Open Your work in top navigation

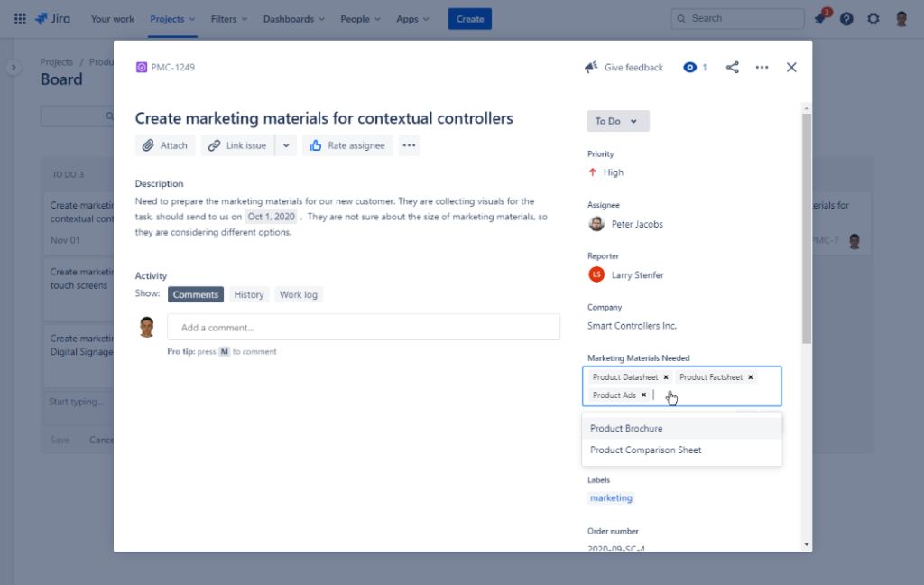pyautogui.click(x=113, y=19)
